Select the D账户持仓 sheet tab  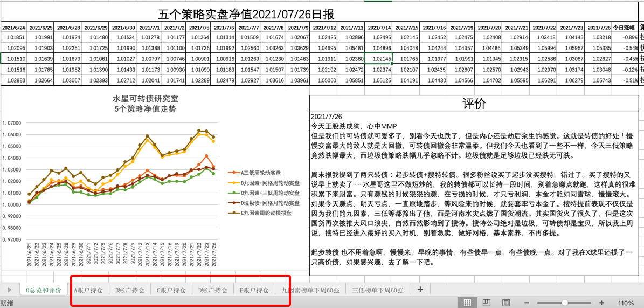[213, 290]
